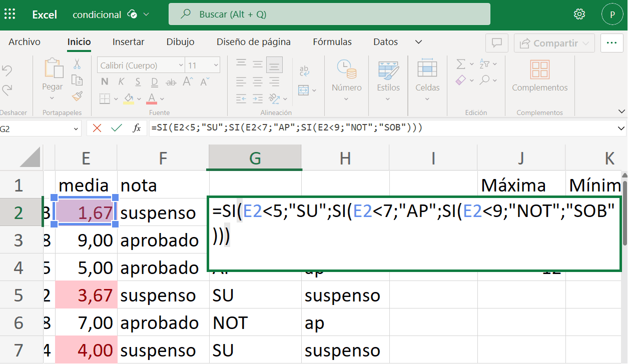
Task: Click the green checkmark to confirm the formula
Action: coord(117,128)
